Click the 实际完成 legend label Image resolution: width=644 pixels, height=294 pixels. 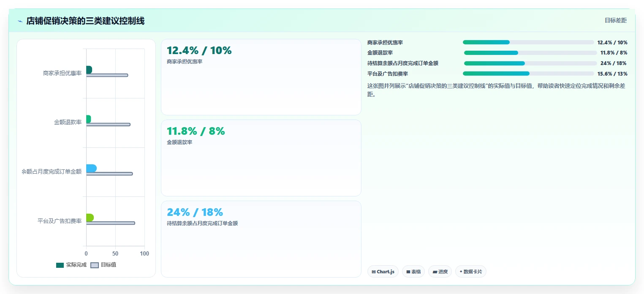[x=76, y=265]
